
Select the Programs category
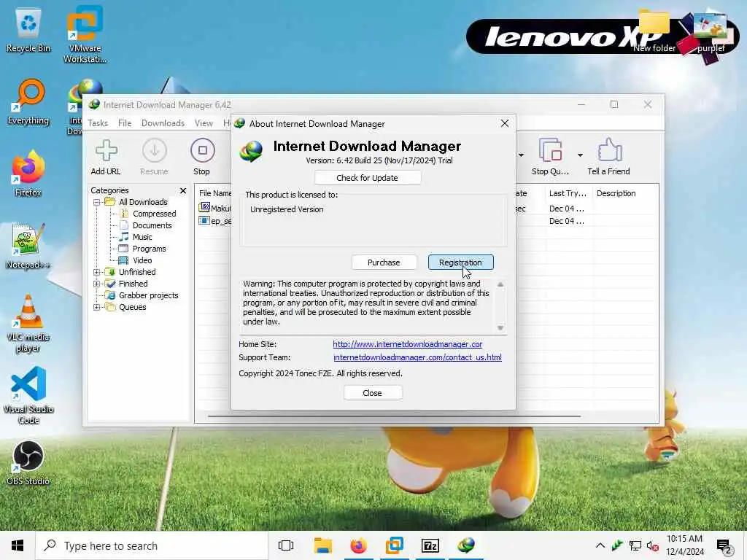click(149, 249)
